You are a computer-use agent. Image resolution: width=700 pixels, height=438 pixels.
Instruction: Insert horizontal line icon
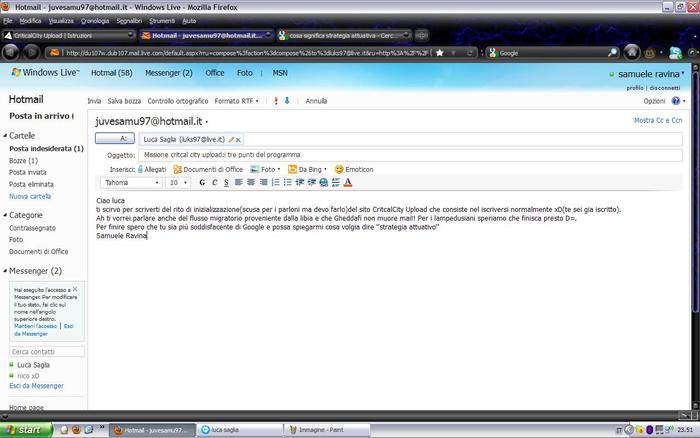pos(336,182)
